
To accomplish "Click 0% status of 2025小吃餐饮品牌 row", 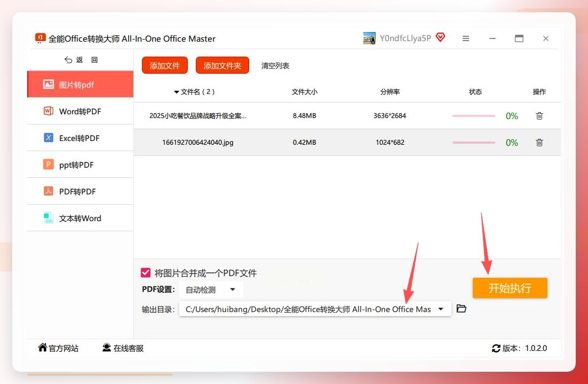I will coord(512,116).
